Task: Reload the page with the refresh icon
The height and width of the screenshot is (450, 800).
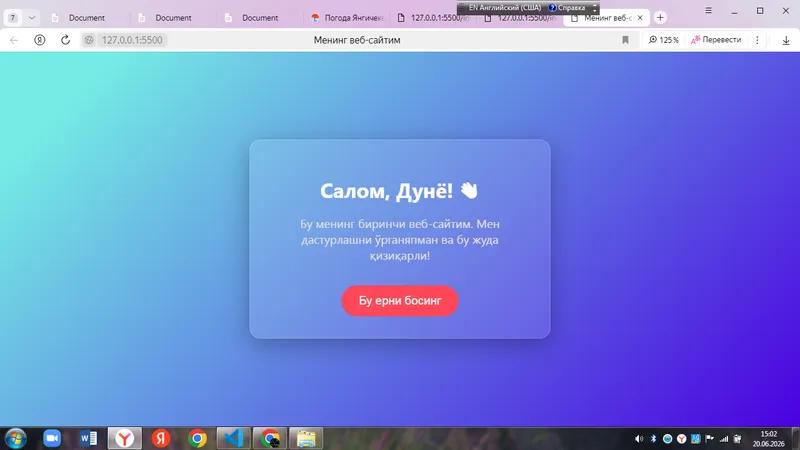Action: click(x=65, y=40)
